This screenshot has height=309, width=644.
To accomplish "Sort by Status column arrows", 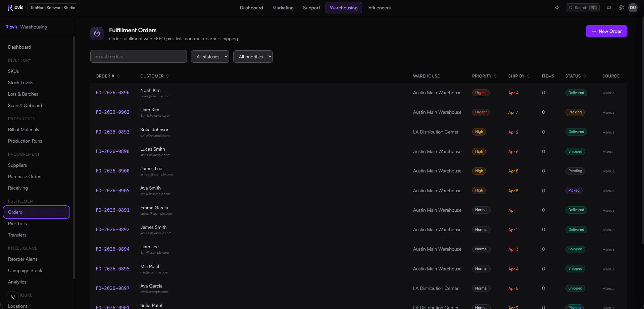I will click(x=585, y=76).
